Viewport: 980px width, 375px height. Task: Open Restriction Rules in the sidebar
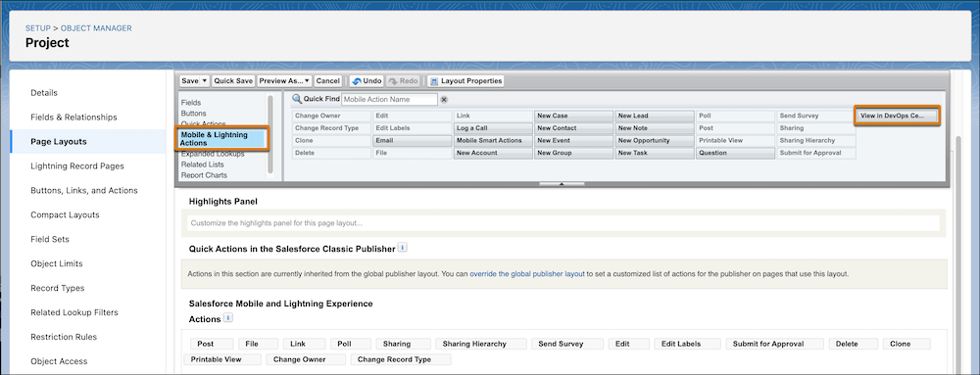coord(64,336)
